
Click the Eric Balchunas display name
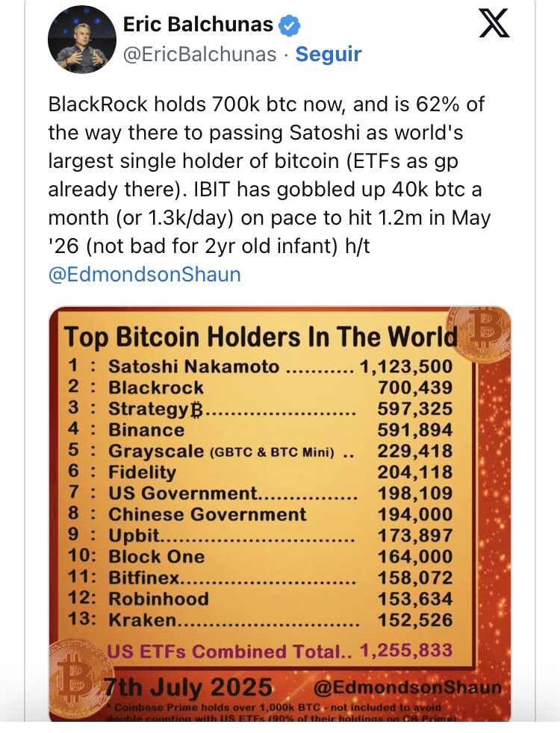(x=198, y=25)
